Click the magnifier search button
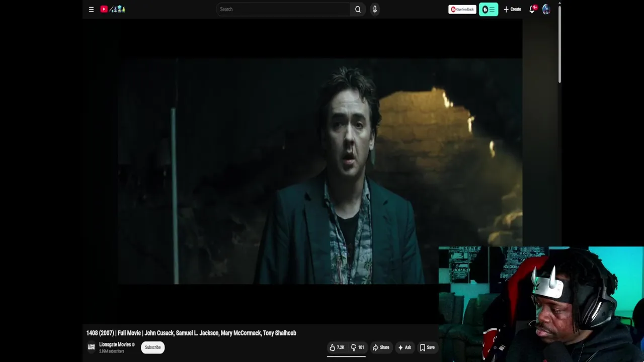This screenshot has height=362, width=644. [358, 9]
